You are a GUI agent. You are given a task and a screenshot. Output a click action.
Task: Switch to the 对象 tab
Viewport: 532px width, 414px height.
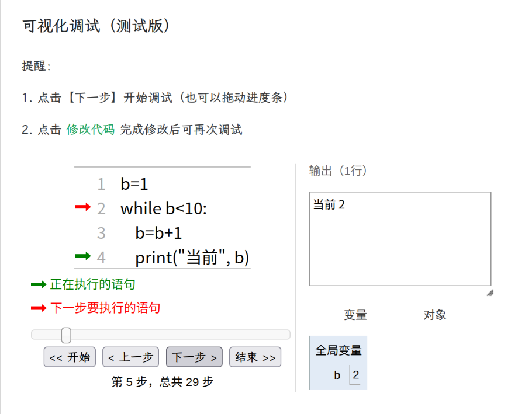point(435,315)
